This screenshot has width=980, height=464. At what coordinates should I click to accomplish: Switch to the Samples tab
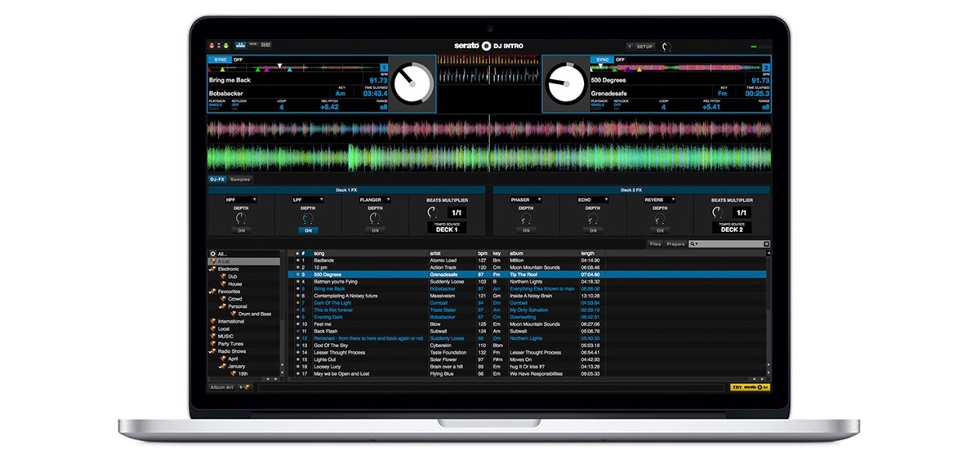240,179
